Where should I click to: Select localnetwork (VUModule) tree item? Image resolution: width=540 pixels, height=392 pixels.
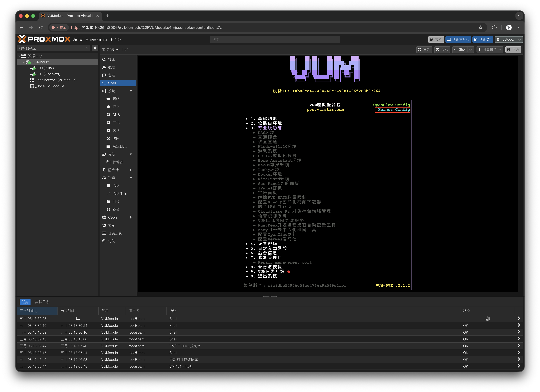tap(56, 80)
